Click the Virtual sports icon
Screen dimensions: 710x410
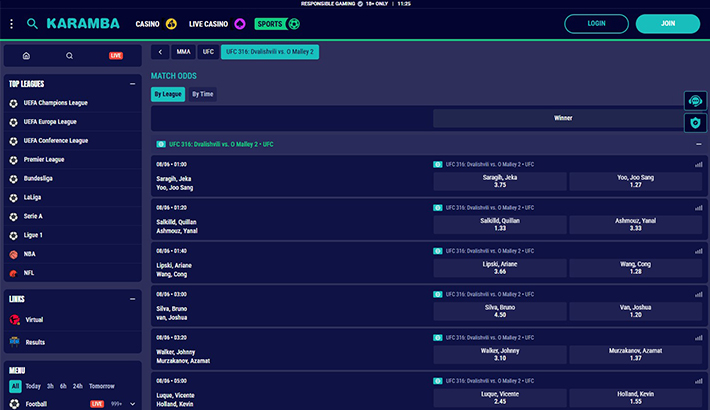tap(14, 319)
